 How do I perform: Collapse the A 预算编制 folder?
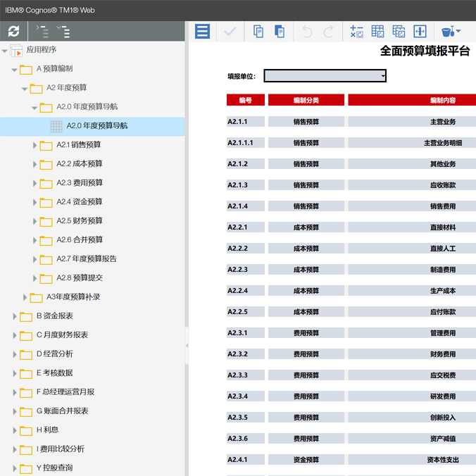(14, 70)
